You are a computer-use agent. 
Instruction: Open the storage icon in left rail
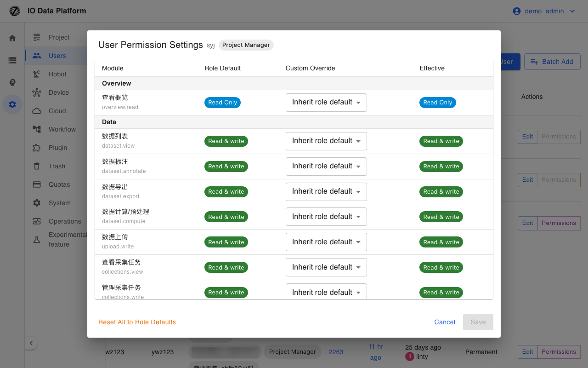12,60
